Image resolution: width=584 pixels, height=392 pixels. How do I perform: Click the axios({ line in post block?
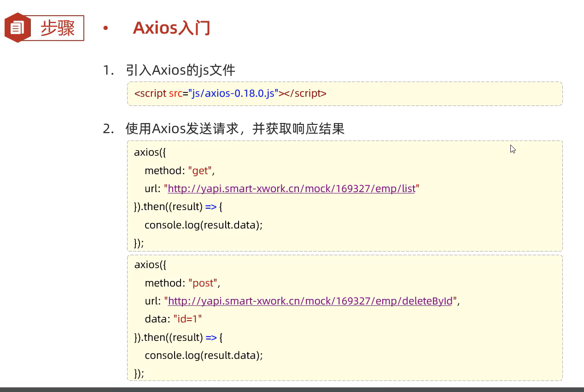[150, 265]
